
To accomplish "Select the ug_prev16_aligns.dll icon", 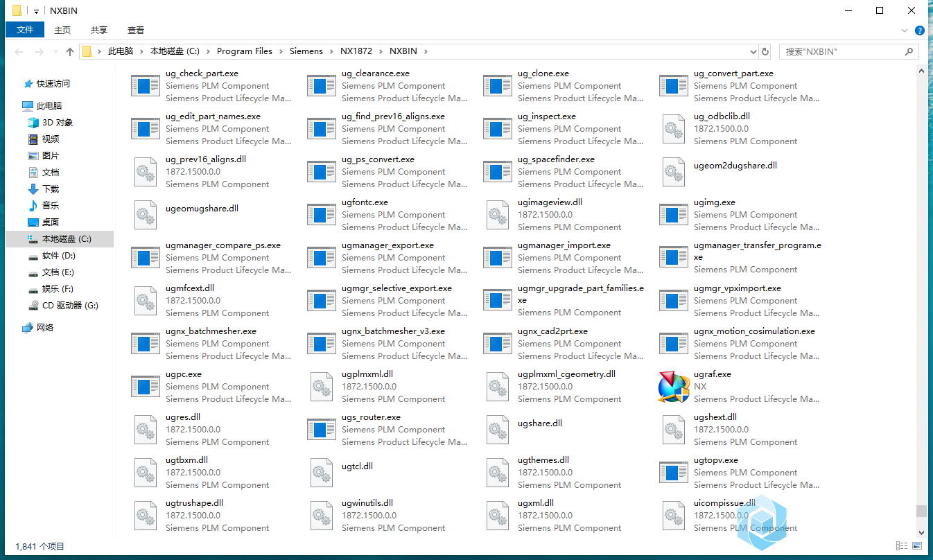I will (146, 172).
